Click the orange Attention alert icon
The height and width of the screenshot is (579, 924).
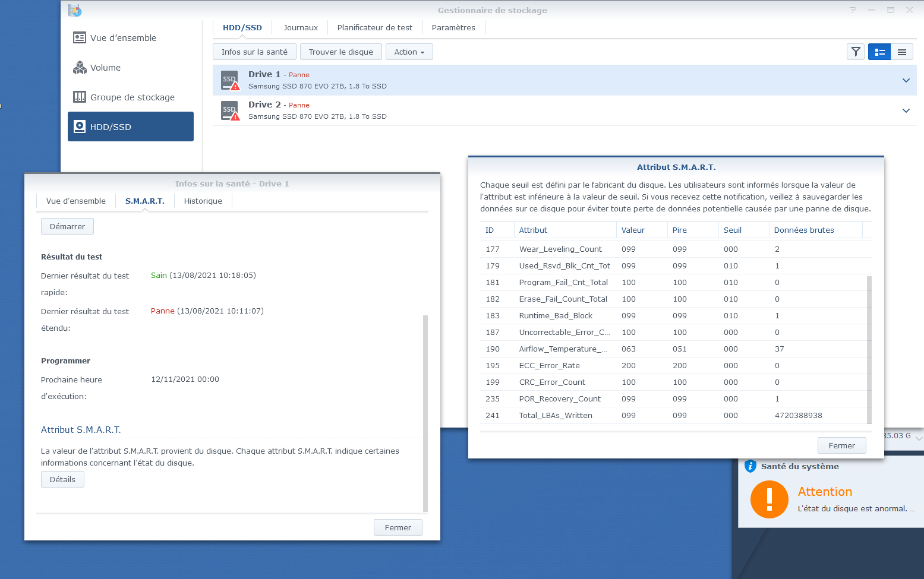pos(769,499)
